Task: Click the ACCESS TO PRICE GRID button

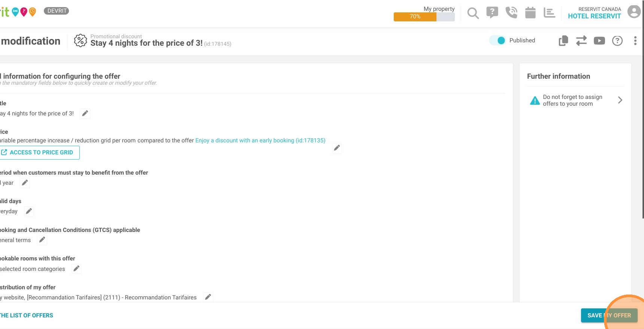Action: pyautogui.click(x=39, y=153)
